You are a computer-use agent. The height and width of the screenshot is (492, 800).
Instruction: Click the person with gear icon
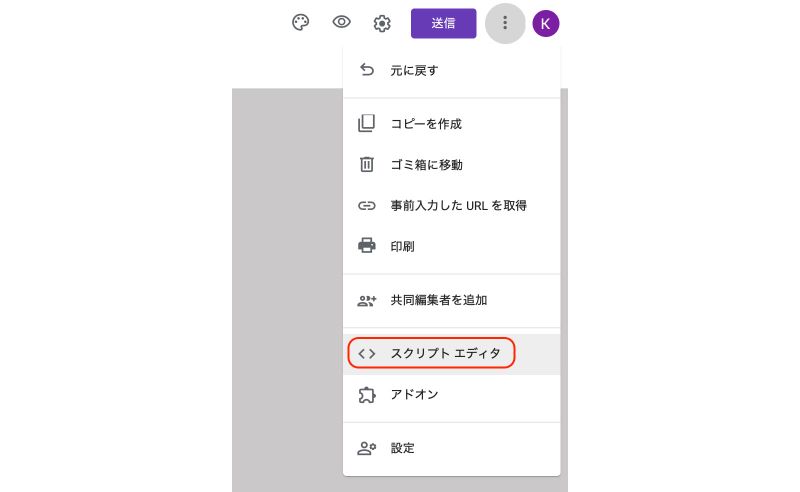367,449
